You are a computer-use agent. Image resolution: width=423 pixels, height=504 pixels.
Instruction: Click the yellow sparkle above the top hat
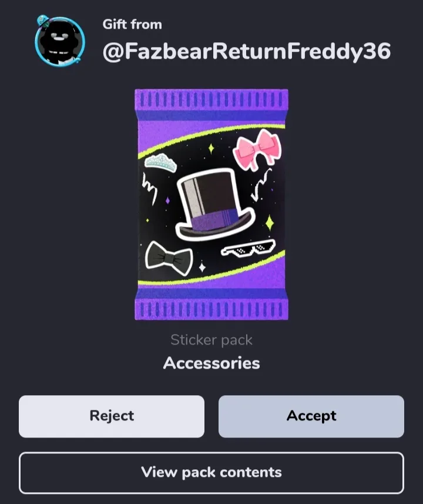pyautogui.click(x=211, y=149)
